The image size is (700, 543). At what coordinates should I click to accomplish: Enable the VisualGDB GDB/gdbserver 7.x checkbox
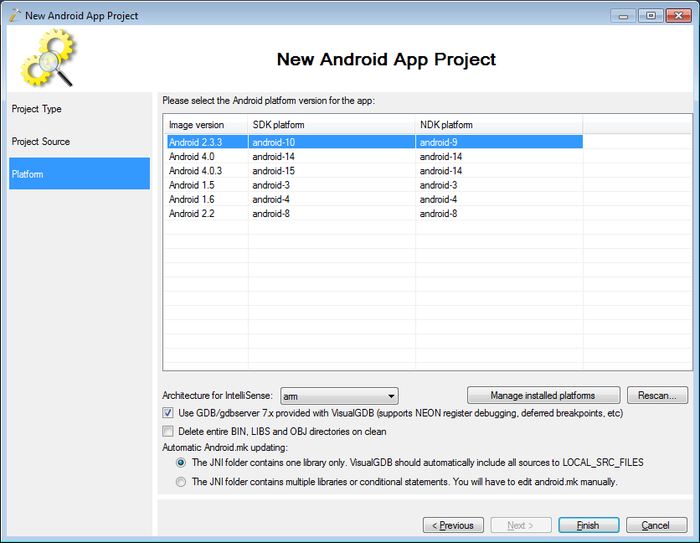tap(167, 413)
